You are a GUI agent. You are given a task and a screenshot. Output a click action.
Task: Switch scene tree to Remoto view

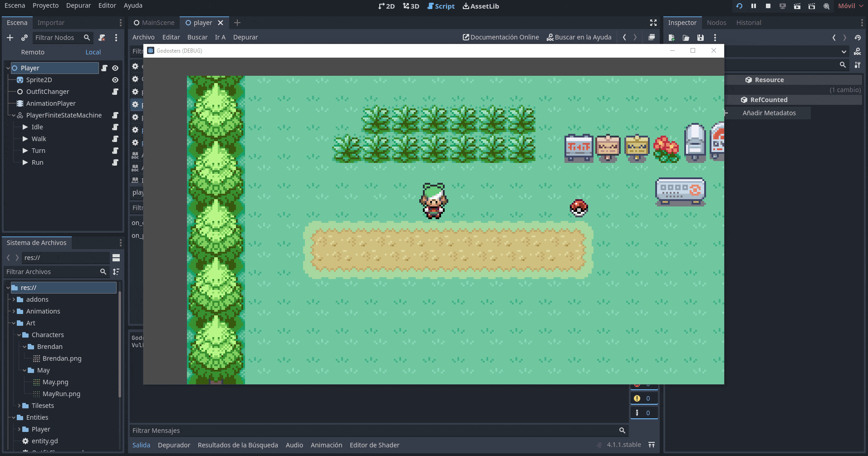33,52
